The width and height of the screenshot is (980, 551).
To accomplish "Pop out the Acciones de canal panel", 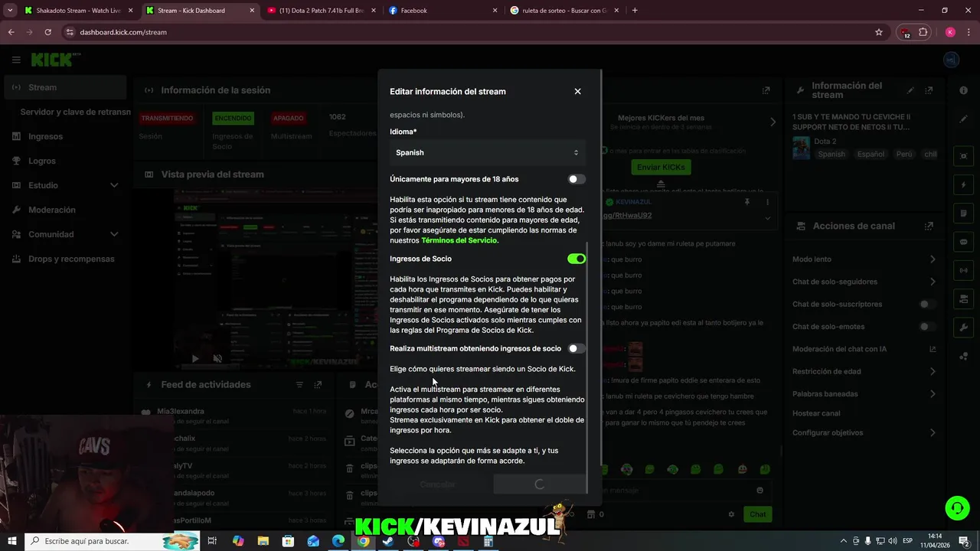I will [x=929, y=226].
